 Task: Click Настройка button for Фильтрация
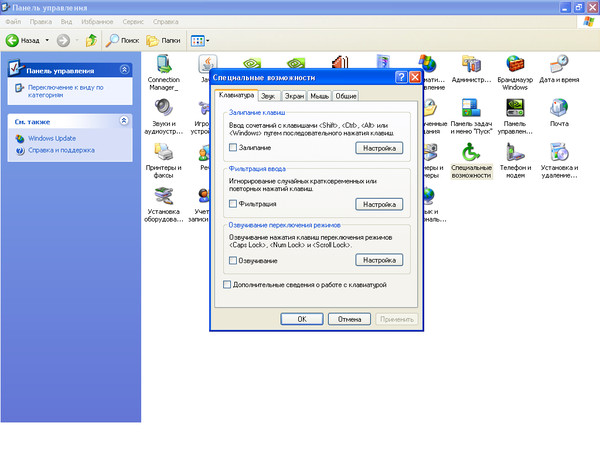tap(379, 204)
